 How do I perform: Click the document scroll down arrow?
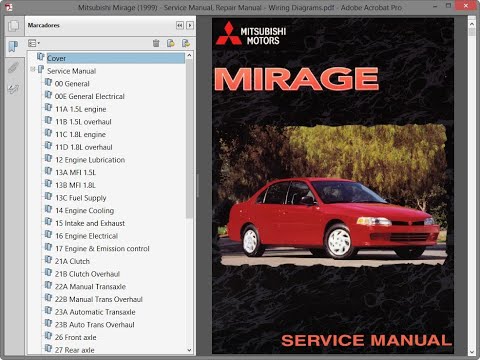coord(472,352)
